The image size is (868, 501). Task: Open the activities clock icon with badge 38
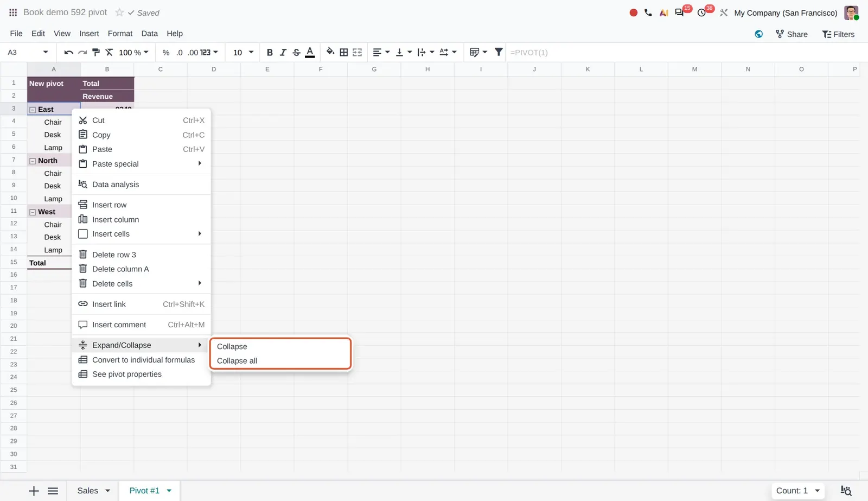click(702, 12)
